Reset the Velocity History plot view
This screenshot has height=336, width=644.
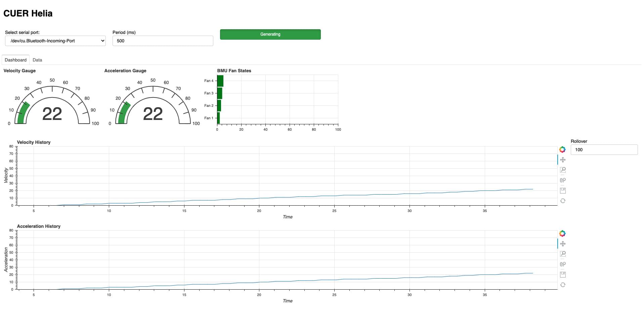pos(563,201)
